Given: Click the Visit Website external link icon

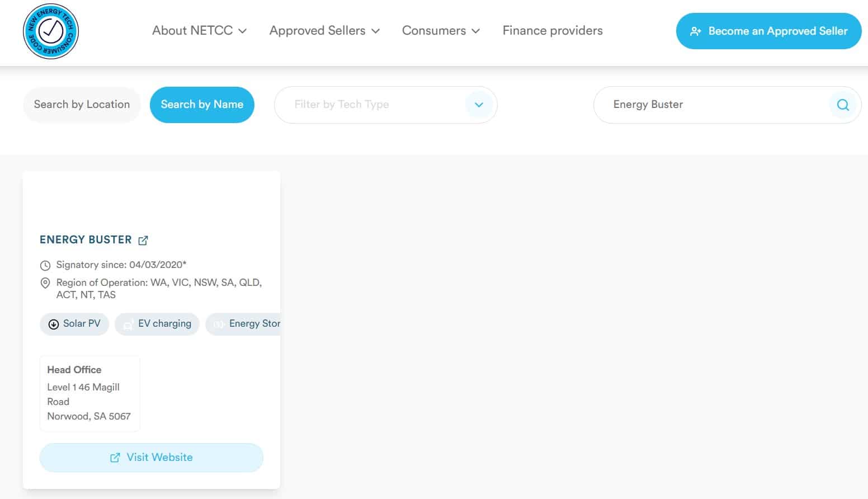Looking at the screenshot, I should pos(115,458).
